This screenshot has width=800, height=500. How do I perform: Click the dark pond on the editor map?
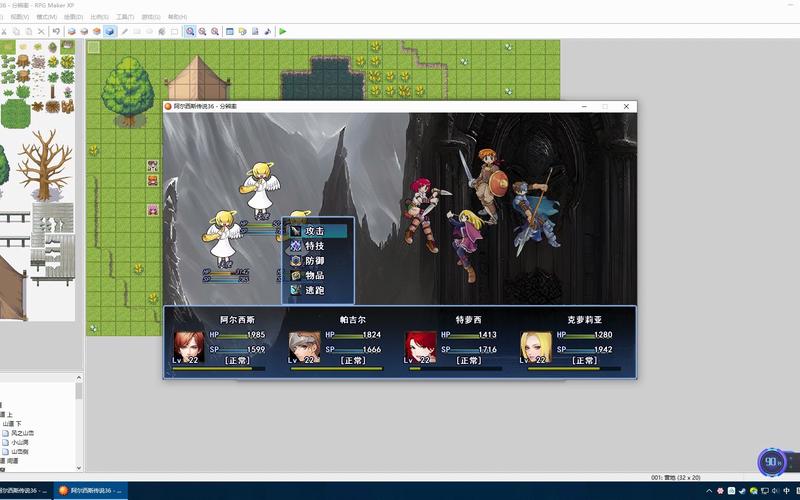click(322, 78)
